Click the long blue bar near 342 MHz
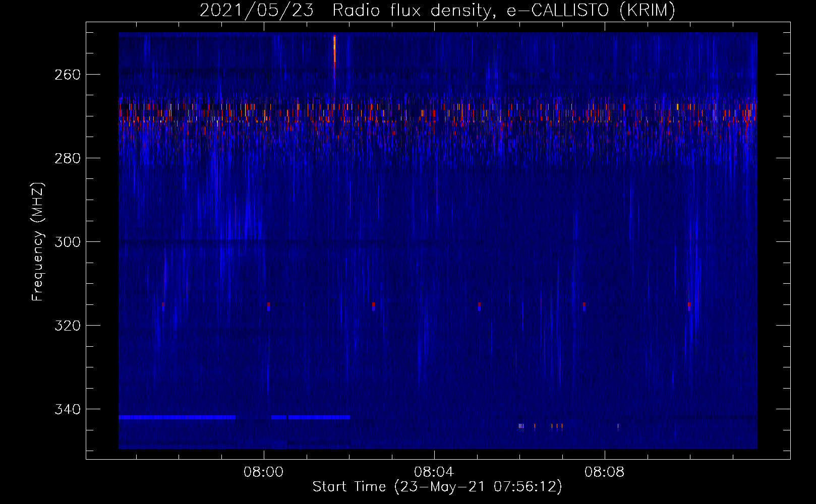The width and height of the screenshot is (816, 504). point(177,417)
